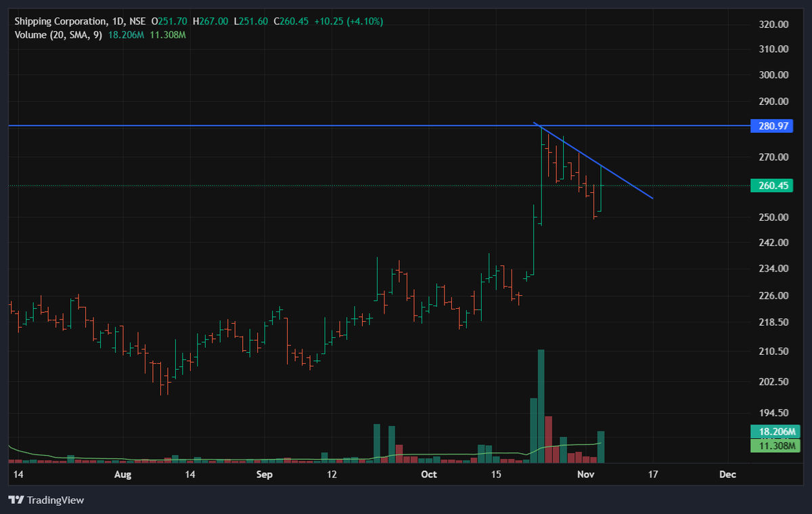Viewport: 812px width, 514px height.
Task: Click the 210.50 price axis label
Action: 774,351
